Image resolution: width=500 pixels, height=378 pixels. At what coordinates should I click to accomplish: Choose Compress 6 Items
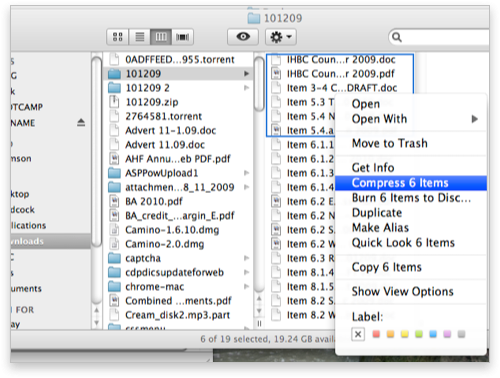[411, 183]
